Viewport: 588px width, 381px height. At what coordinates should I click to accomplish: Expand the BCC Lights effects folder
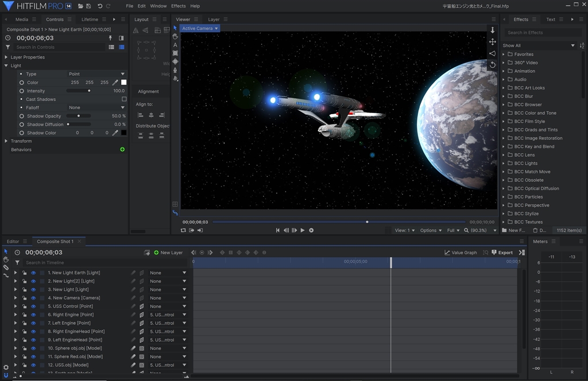[x=503, y=164]
